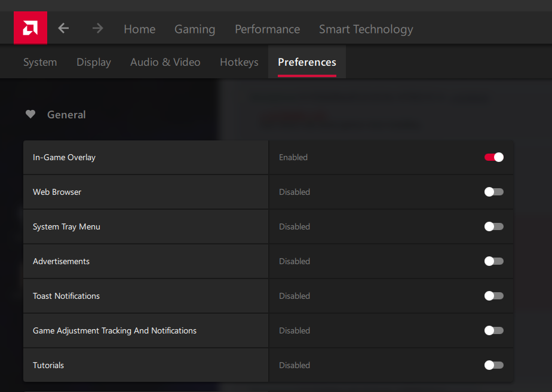Image resolution: width=552 pixels, height=392 pixels.
Task: Disable the In-Game Overlay toggle
Action: (x=493, y=157)
